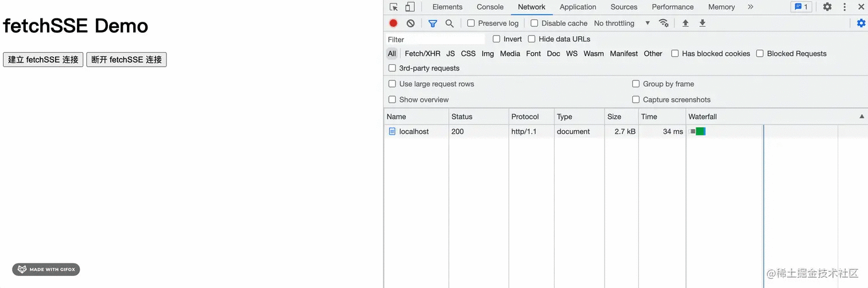Check the Disable cache option

click(534, 23)
